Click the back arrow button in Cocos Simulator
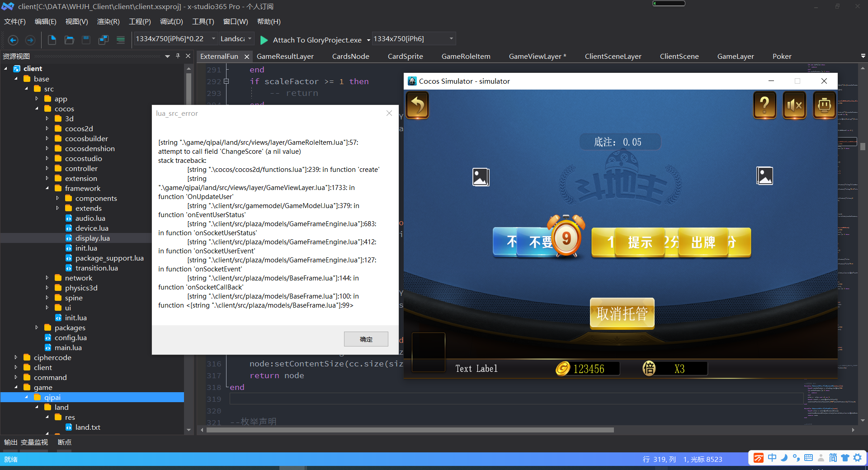 418,105
